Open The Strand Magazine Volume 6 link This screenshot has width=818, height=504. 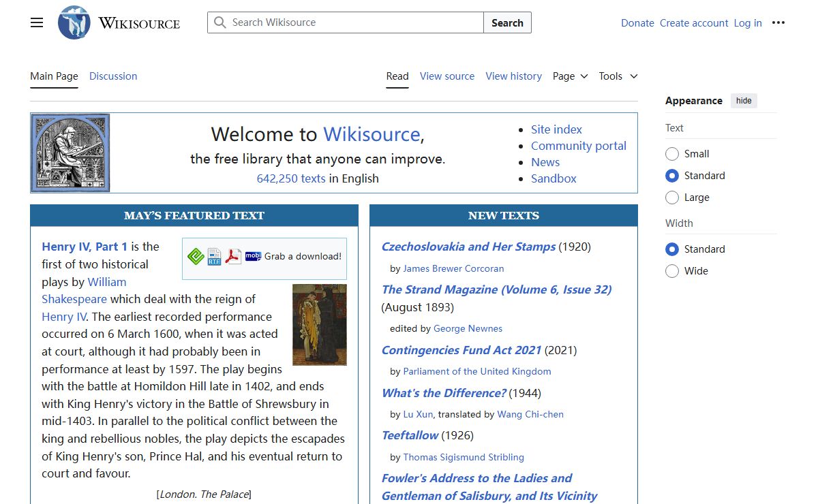pyautogui.click(x=496, y=289)
